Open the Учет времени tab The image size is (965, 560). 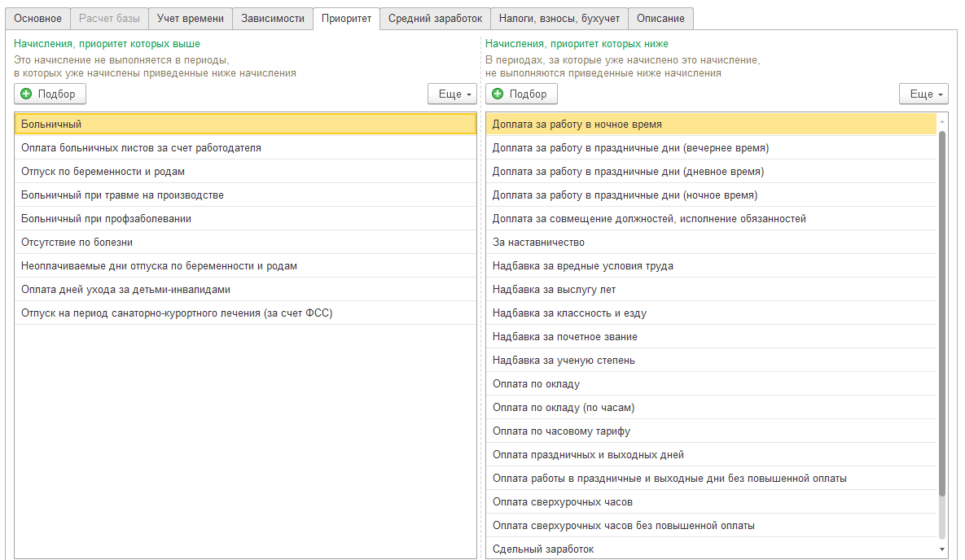coord(190,18)
